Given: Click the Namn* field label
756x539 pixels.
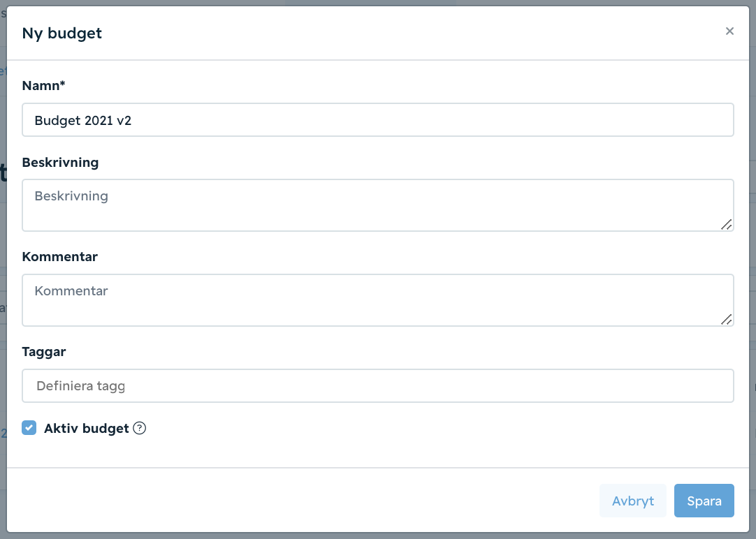Looking at the screenshot, I should pyautogui.click(x=43, y=86).
